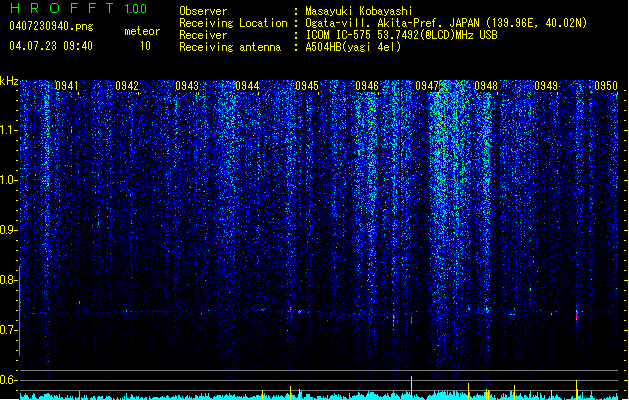Click the kHz axis unit label

9,81
